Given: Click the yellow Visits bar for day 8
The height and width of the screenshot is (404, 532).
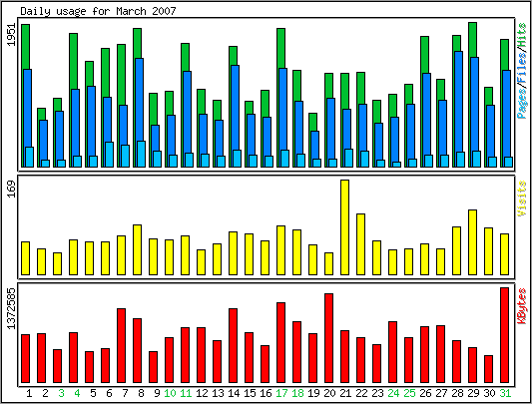Looking at the screenshot, I should (x=137, y=249).
